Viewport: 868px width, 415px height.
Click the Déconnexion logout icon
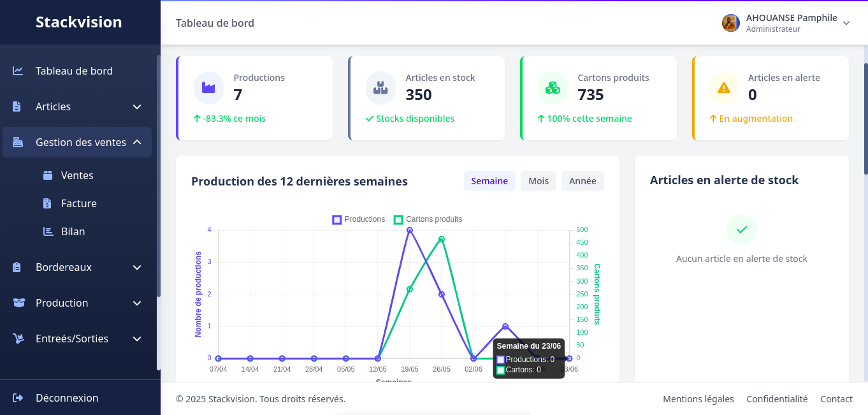[x=18, y=398]
